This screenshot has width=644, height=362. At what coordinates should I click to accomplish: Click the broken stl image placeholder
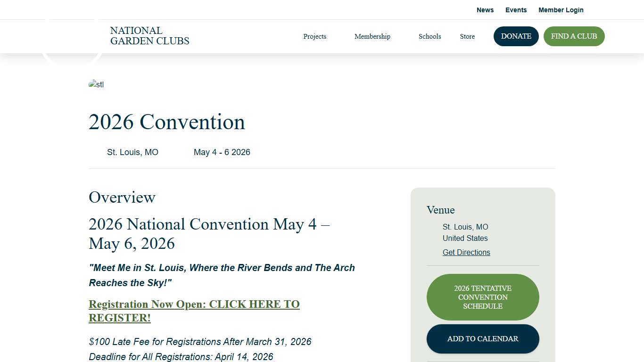click(96, 84)
